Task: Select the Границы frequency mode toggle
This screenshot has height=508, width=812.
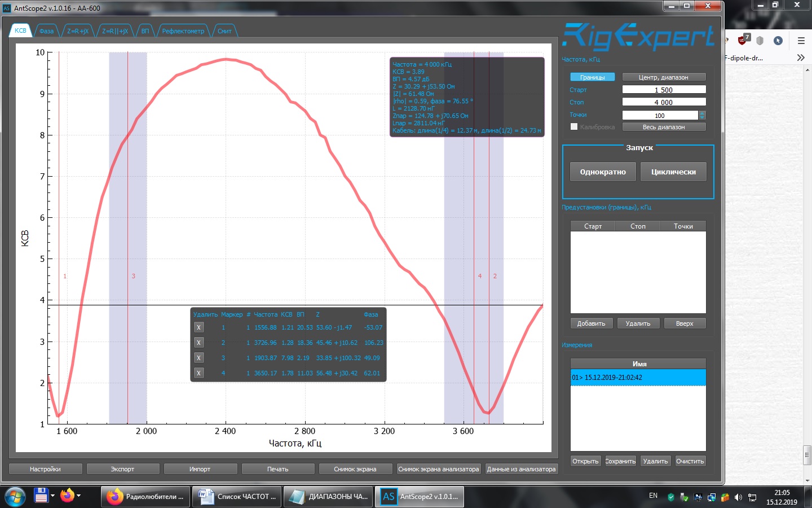Action: [592, 77]
